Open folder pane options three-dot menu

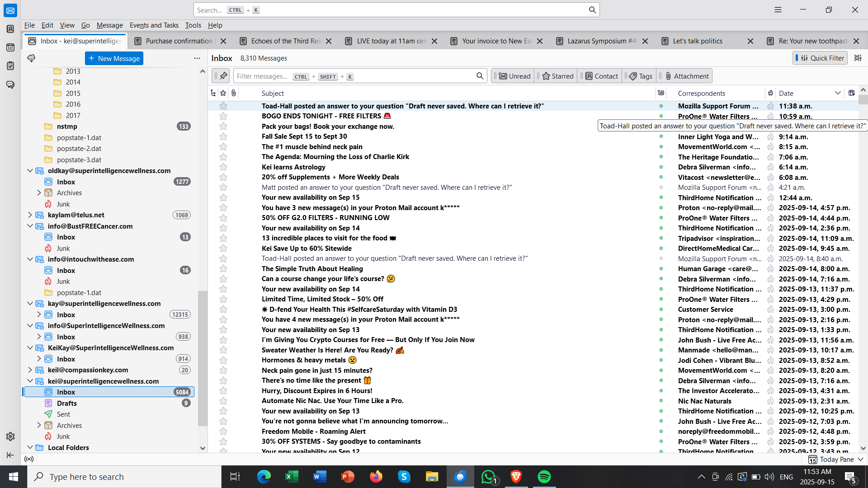(197, 58)
